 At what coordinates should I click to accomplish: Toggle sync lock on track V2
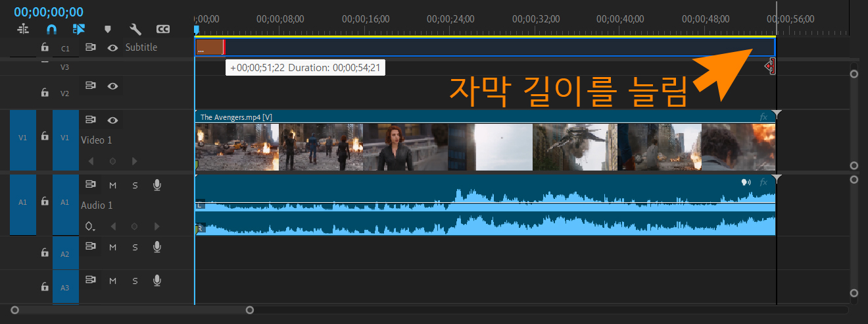pyautogui.click(x=91, y=86)
